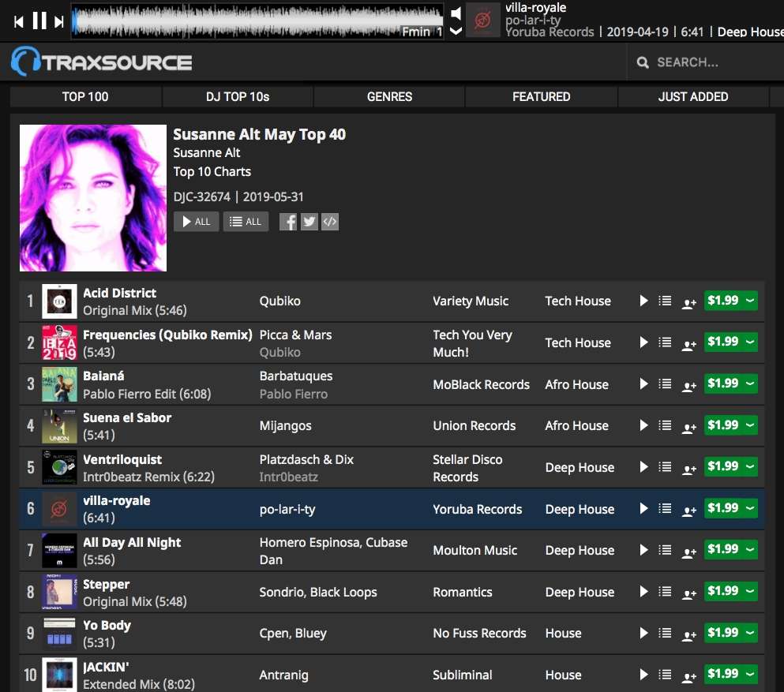
Task: Click Acid District cover thumbnail
Action: [x=59, y=301]
